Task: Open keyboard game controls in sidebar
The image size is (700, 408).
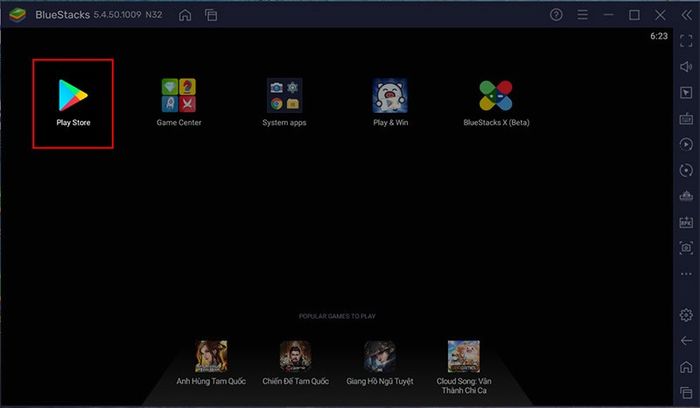Action: [686, 119]
